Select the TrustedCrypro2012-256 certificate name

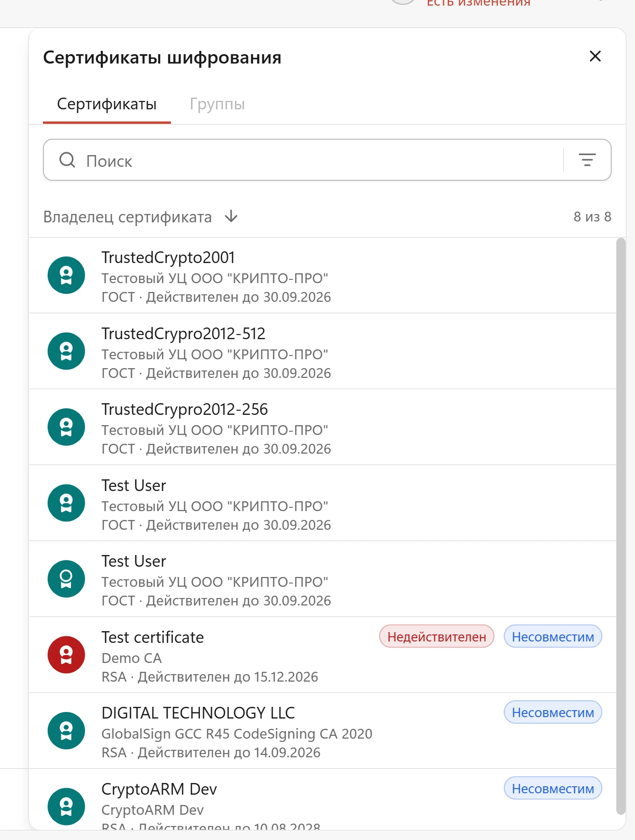(x=185, y=409)
